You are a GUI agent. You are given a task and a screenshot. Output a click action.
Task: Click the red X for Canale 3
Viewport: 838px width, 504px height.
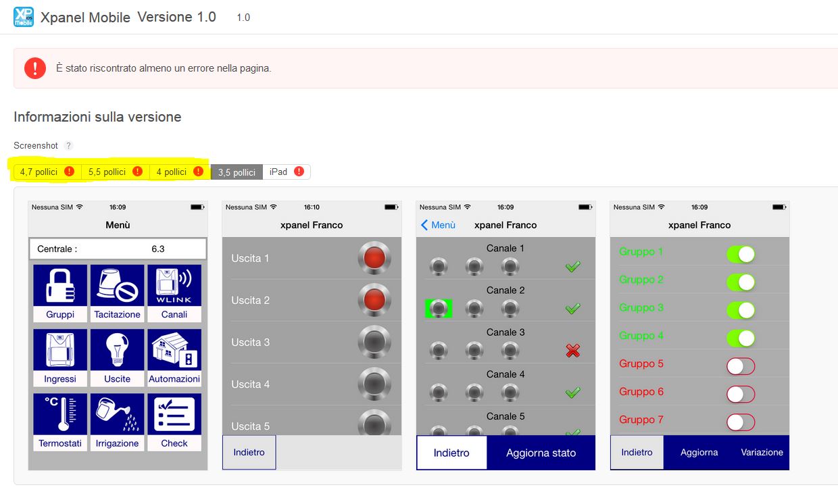pos(573,351)
